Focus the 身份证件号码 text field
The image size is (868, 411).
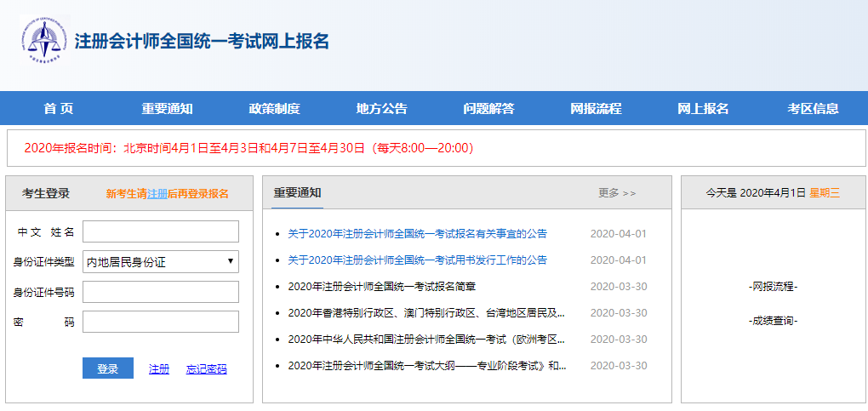pyautogui.click(x=161, y=292)
